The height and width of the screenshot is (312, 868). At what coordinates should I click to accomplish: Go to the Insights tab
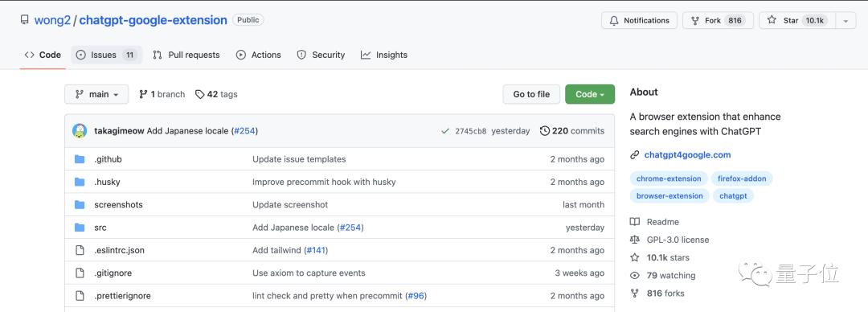[x=384, y=55]
